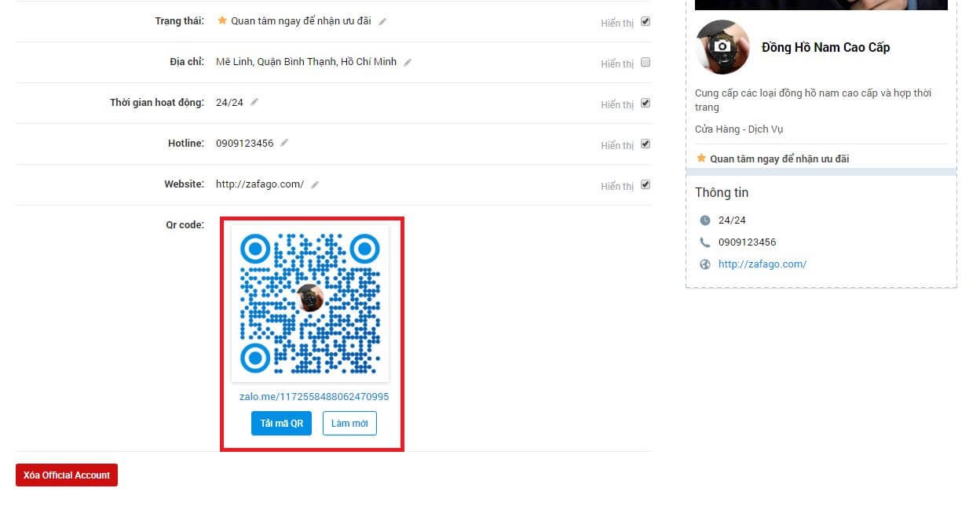Click 24/24 in the preview panel

pyautogui.click(x=732, y=220)
